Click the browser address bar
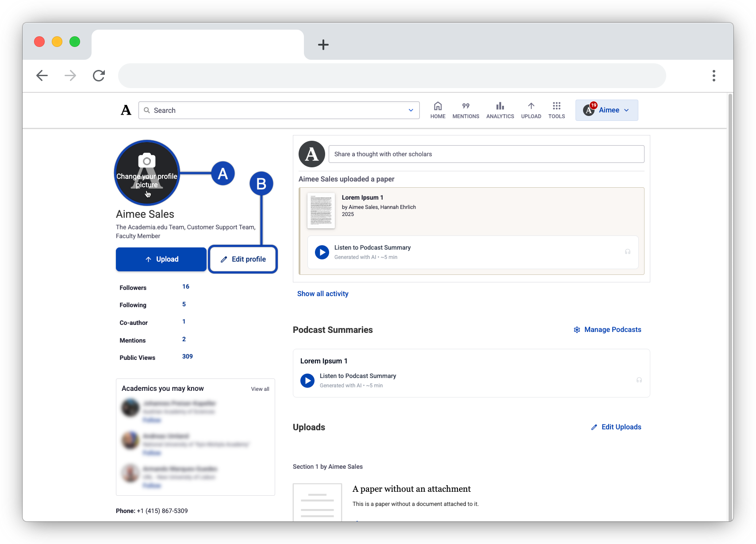 (x=392, y=76)
